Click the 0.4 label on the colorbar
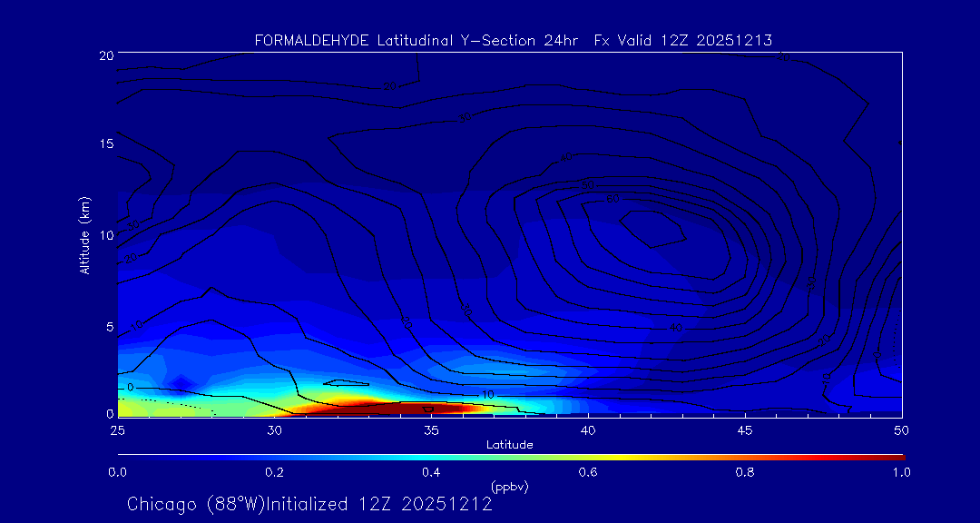The image size is (980, 523). [431, 472]
